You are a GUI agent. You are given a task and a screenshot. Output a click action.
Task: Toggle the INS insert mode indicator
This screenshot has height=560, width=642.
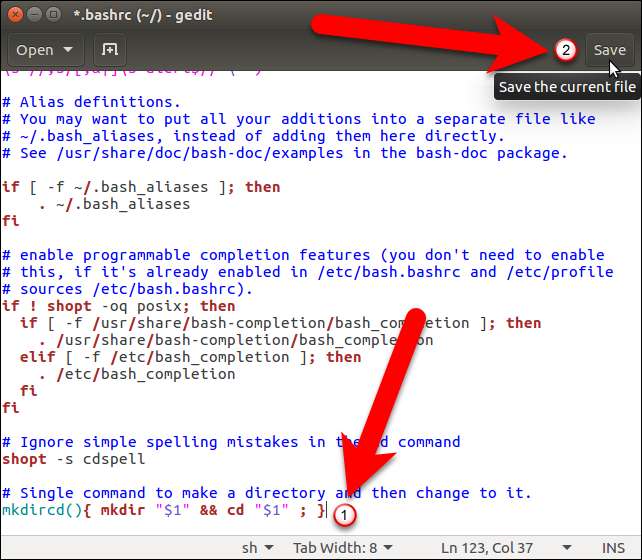(x=613, y=548)
